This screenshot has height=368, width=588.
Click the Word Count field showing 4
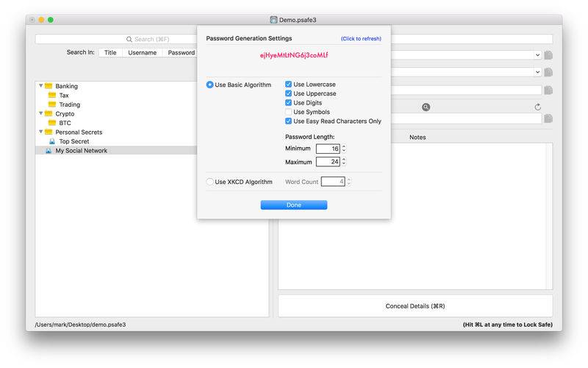coord(333,182)
